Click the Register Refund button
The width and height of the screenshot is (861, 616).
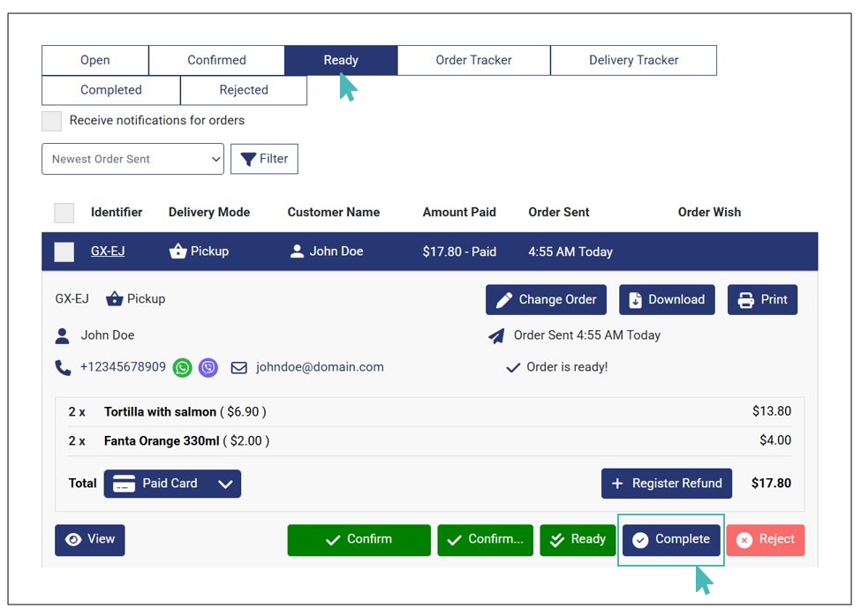click(x=666, y=484)
